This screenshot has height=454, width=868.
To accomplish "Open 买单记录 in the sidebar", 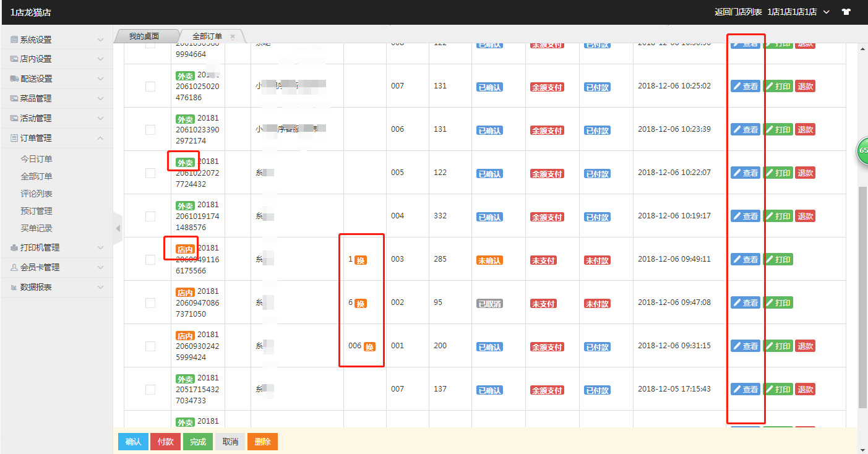I will [37, 228].
